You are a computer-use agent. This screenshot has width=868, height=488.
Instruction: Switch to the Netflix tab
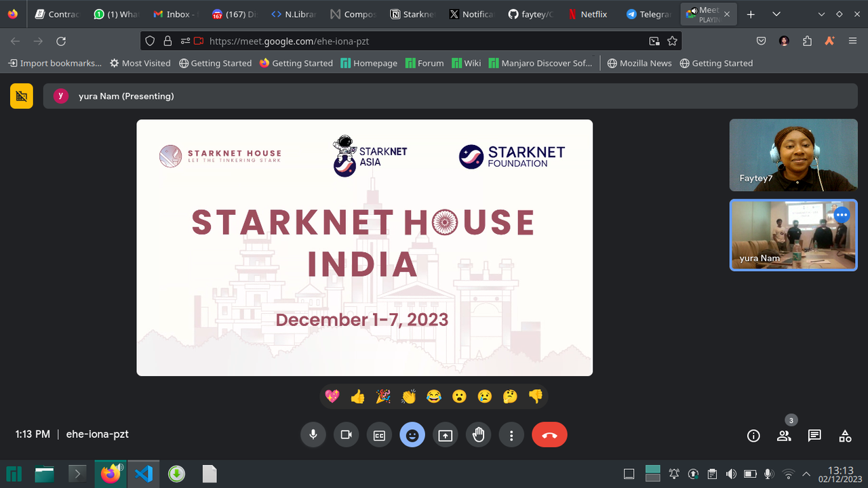pos(588,14)
